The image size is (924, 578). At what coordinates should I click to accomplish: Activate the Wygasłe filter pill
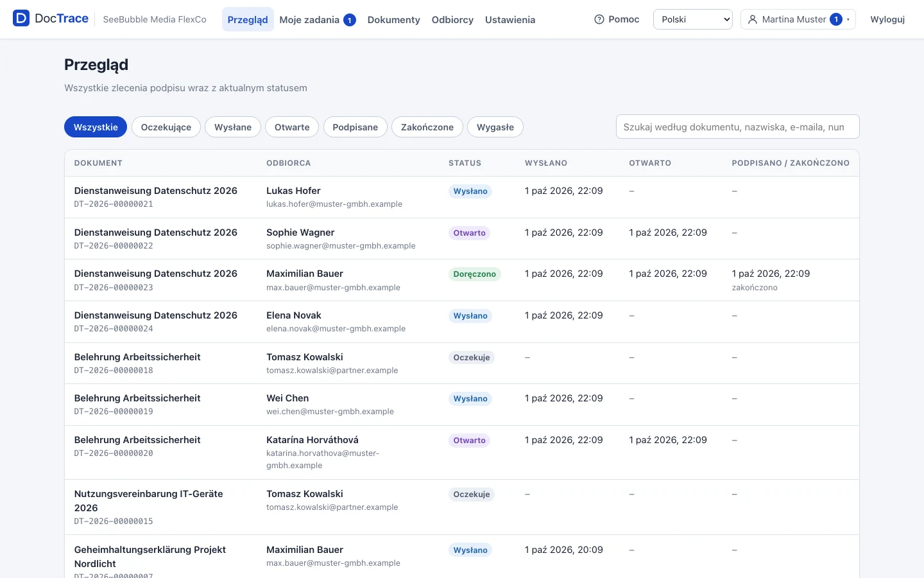(x=495, y=127)
